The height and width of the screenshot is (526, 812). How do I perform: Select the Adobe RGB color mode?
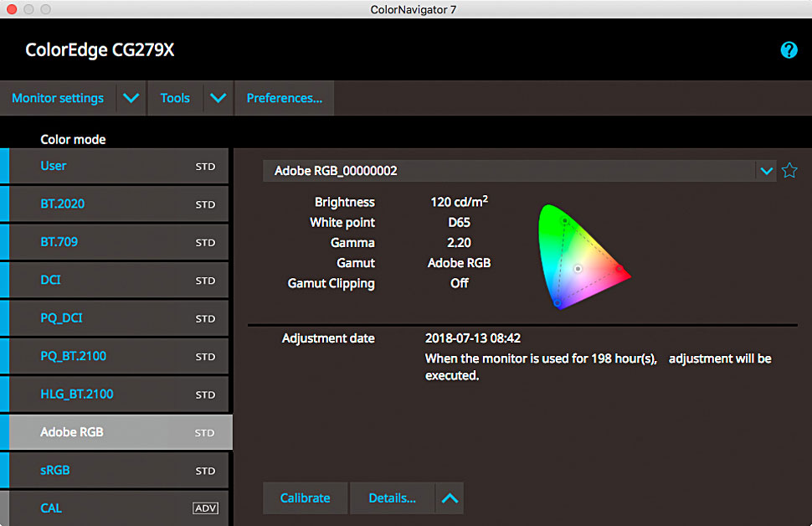coord(116,432)
